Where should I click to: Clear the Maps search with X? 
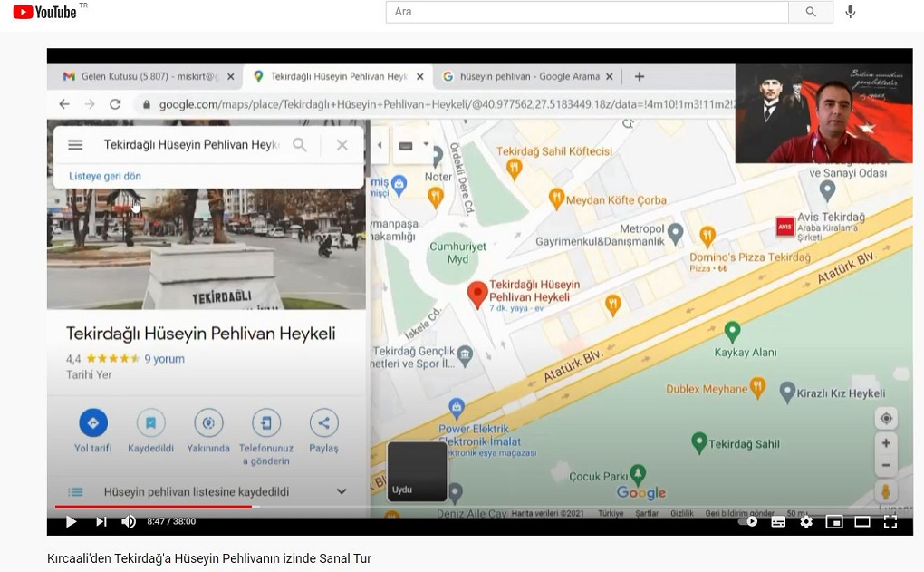pyautogui.click(x=342, y=144)
